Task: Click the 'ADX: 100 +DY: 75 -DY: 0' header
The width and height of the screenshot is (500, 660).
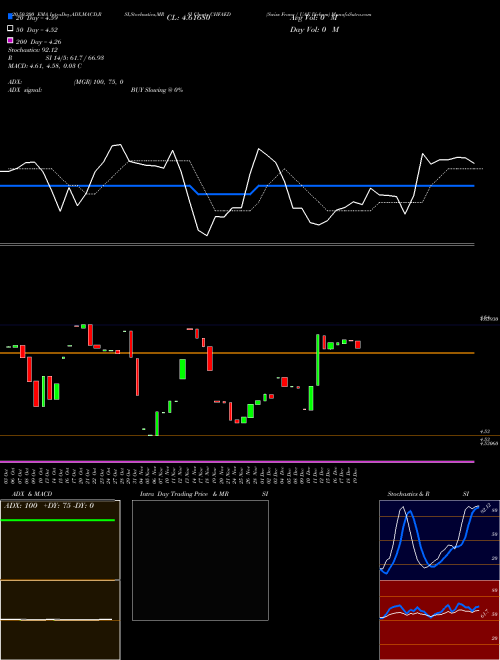Action: pos(49,506)
